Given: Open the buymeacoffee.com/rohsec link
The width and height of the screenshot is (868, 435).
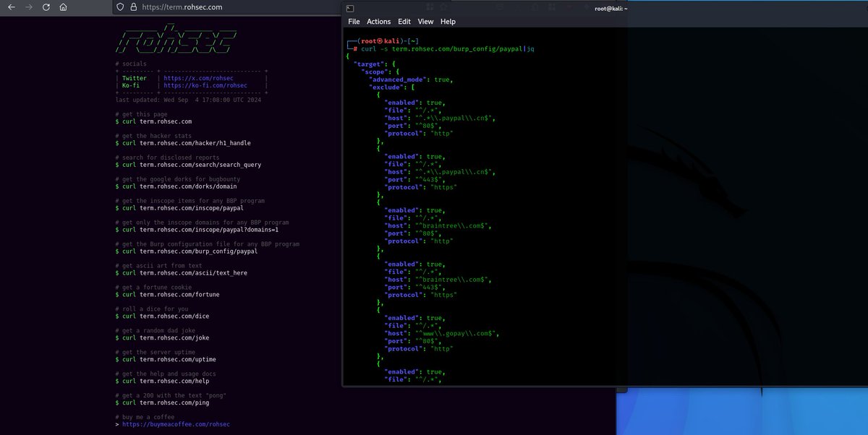Looking at the screenshot, I should pos(176,424).
